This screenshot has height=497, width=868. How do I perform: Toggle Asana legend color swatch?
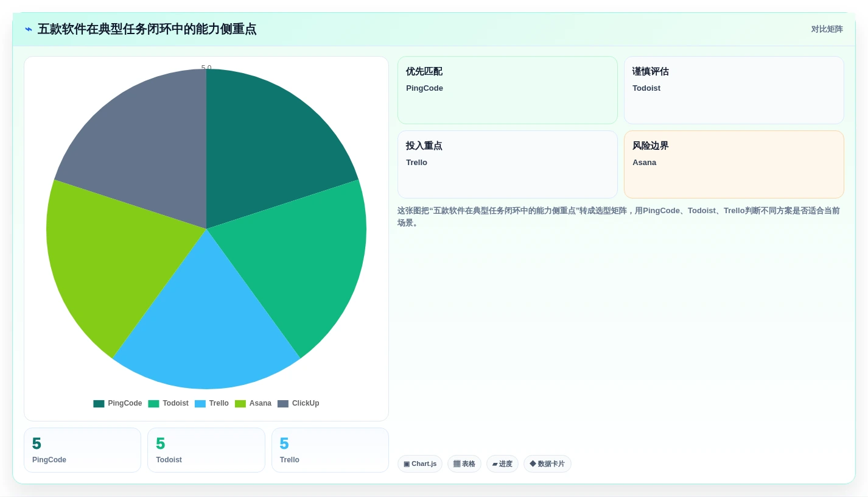point(240,404)
